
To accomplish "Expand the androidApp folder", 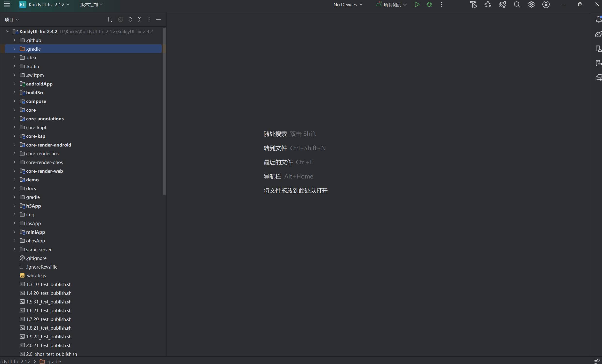I will click(x=14, y=84).
